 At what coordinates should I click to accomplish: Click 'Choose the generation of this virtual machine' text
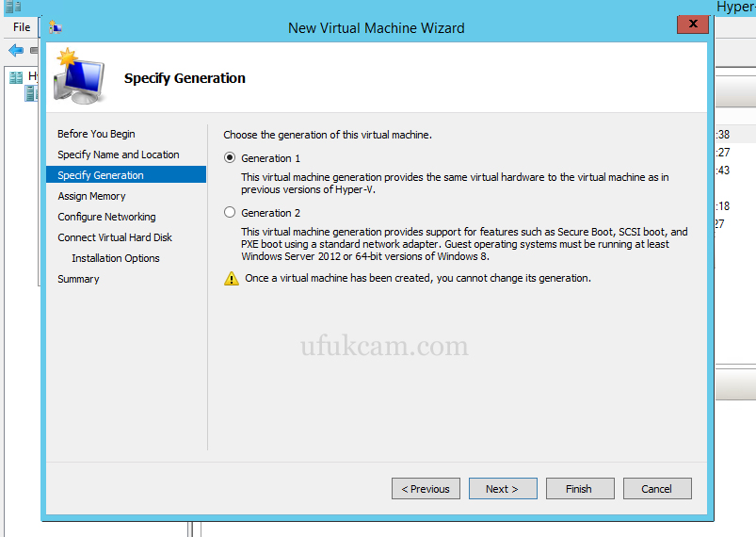[328, 135]
